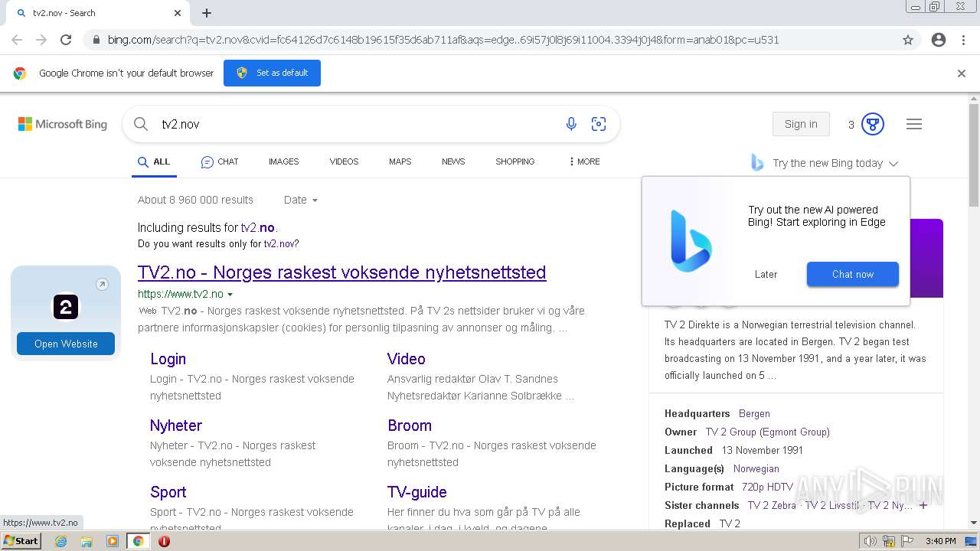Image resolution: width=980 pixels, height=551 pixels.
Task: Open the TV-guide sublink
Action: coord(417,492)
